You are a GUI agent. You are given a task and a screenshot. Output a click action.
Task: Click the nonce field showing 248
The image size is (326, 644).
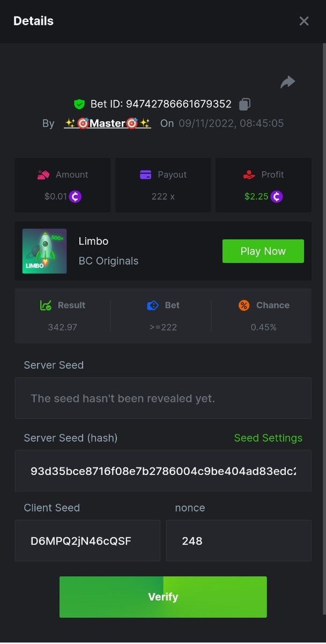[x=239, y=540]
